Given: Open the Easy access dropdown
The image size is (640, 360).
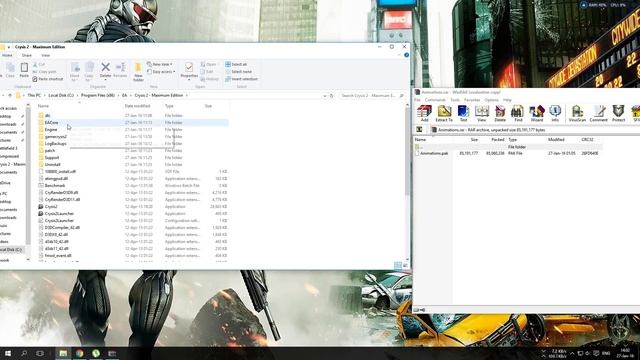Looking at the screenshot, I should (x=161, y=72).
